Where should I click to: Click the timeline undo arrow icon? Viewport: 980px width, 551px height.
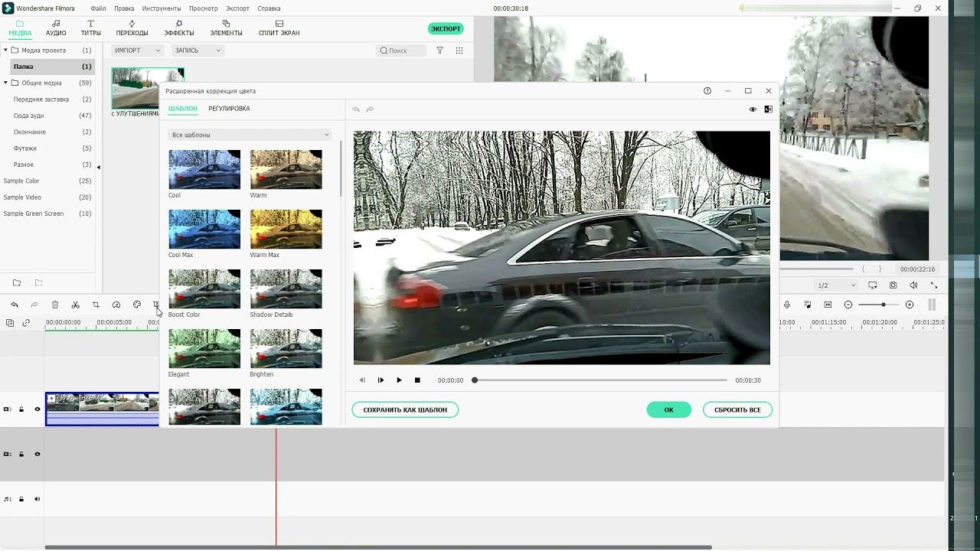[14, 305]
